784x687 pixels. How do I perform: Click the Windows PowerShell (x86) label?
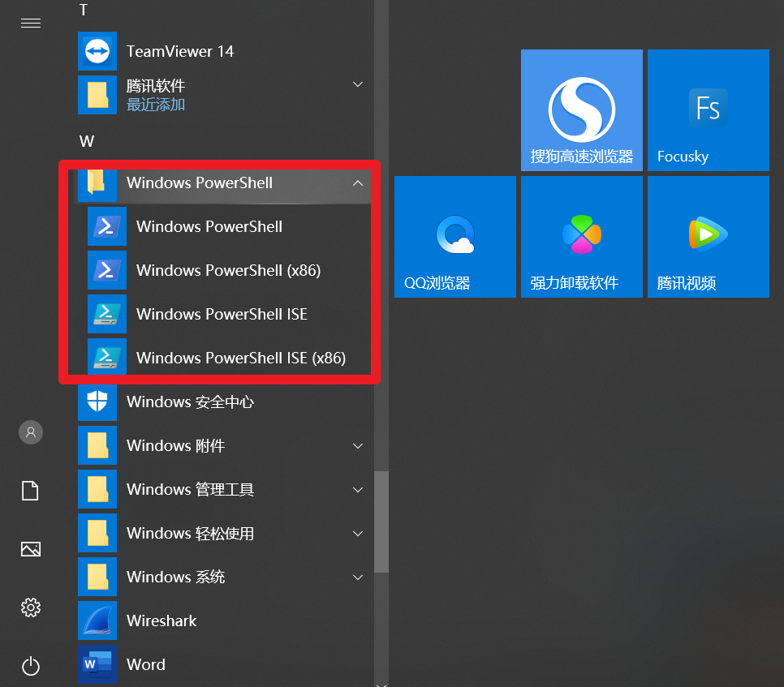229,270
